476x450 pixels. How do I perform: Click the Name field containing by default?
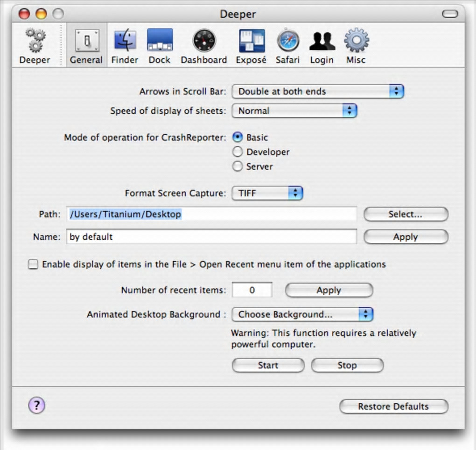coord(211,237)
